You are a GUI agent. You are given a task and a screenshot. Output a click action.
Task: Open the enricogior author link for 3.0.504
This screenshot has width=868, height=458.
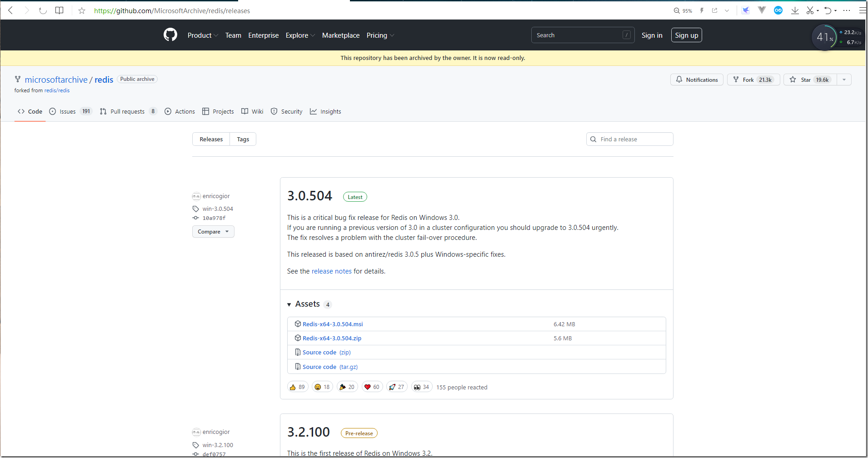click(x=216, y=196)
